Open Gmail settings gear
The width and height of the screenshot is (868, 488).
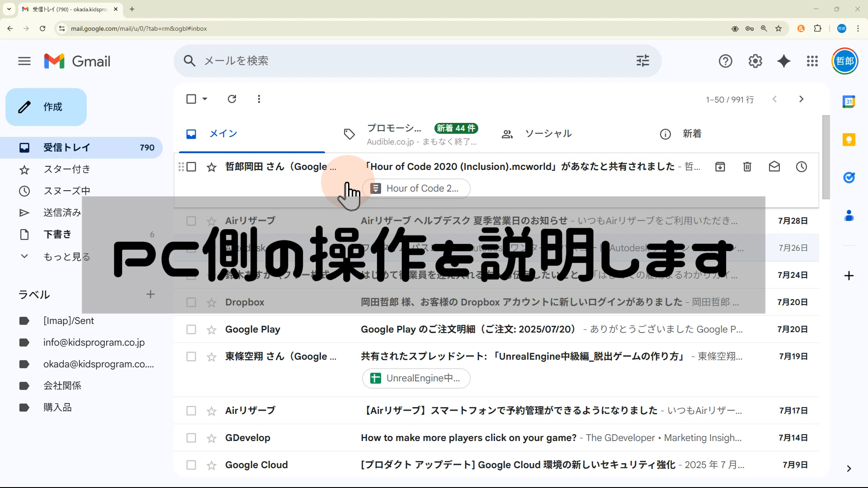click(x=755, y=61)
